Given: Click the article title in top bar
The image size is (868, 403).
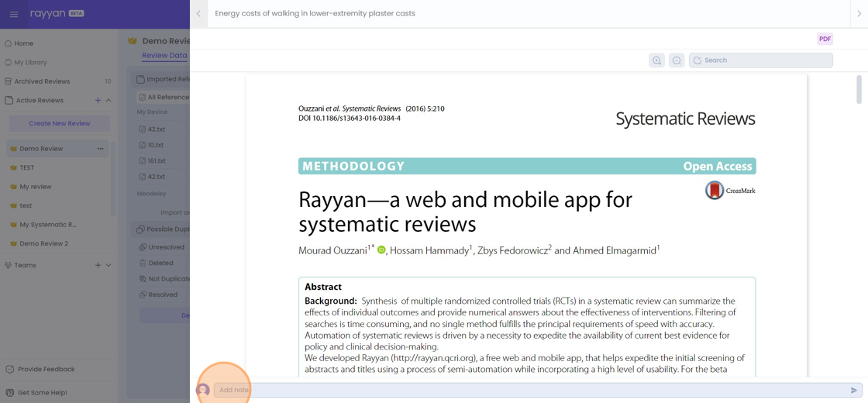Looking at the screenshot, I should pos(315,13).
